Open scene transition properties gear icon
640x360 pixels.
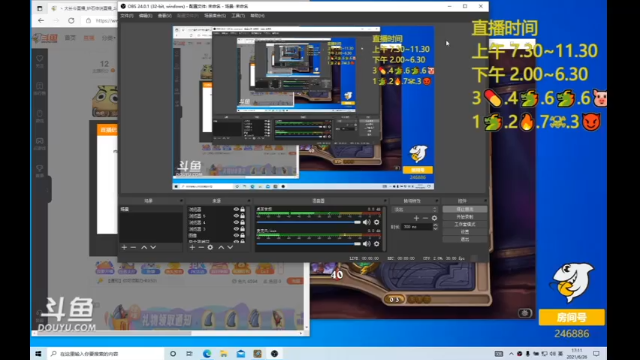click(x=434, y=218)
